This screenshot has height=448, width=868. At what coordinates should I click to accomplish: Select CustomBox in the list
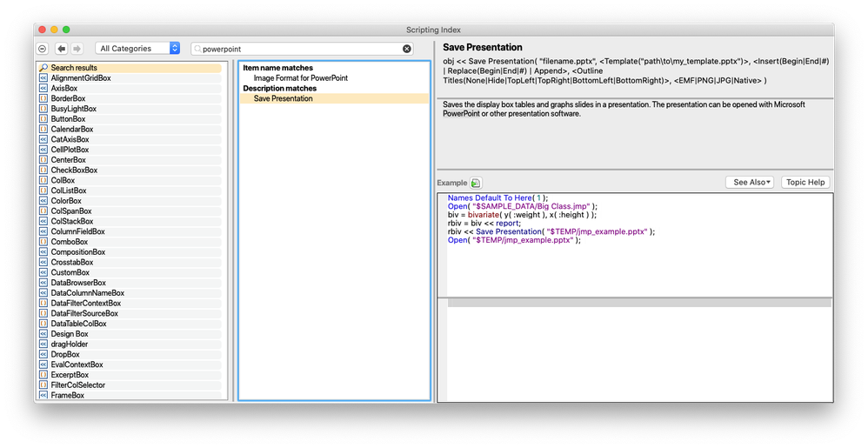(x=130, y=272)
